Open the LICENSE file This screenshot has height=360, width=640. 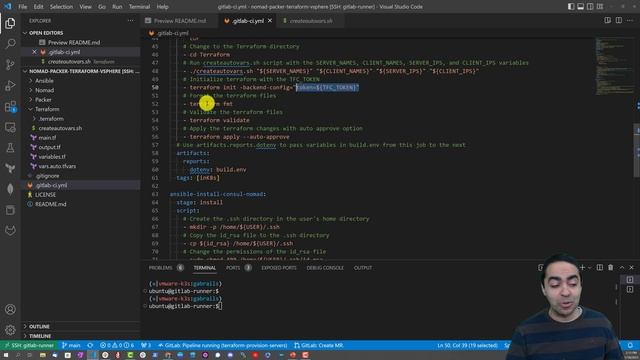coord(45,195)
